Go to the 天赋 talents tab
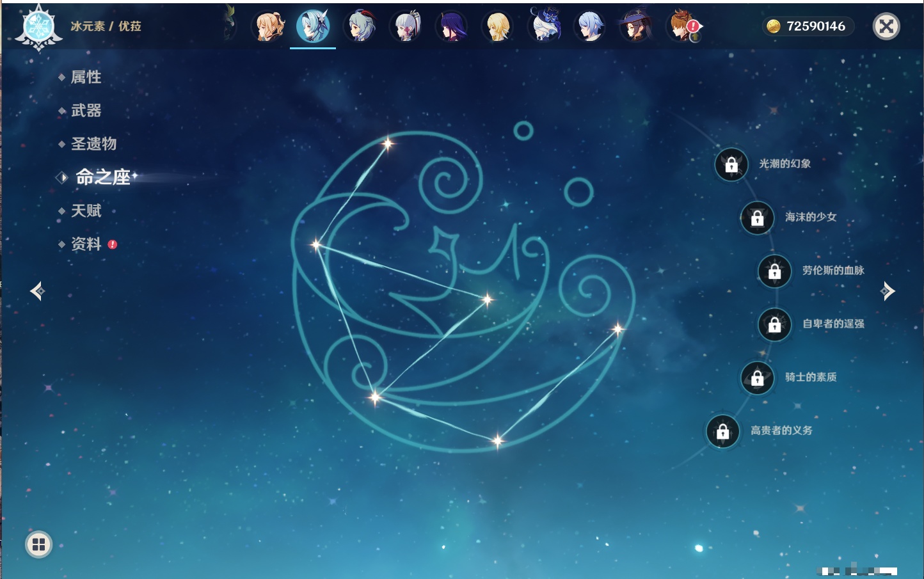This screenshot has height=579, width=924. [86, 210]
